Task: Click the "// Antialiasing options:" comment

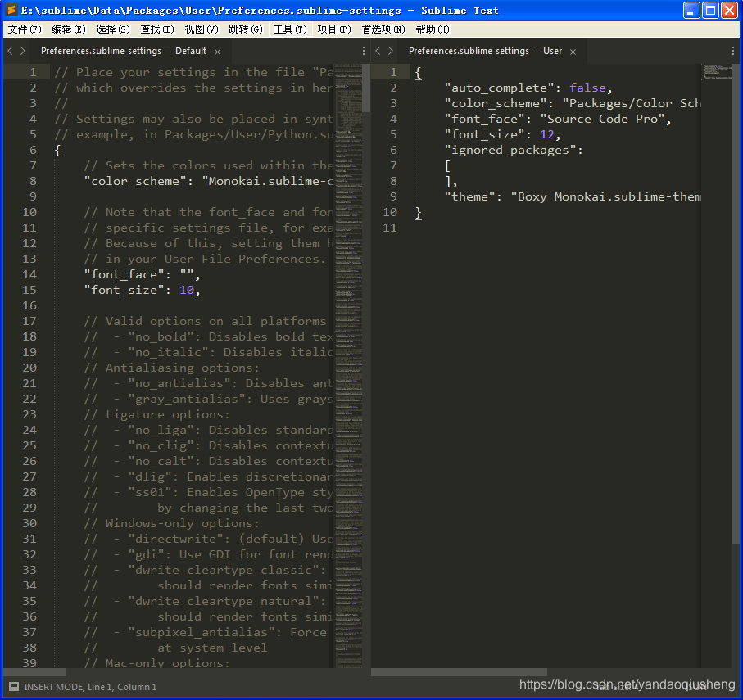Action: pyautogui.click(x=171, y=368)
